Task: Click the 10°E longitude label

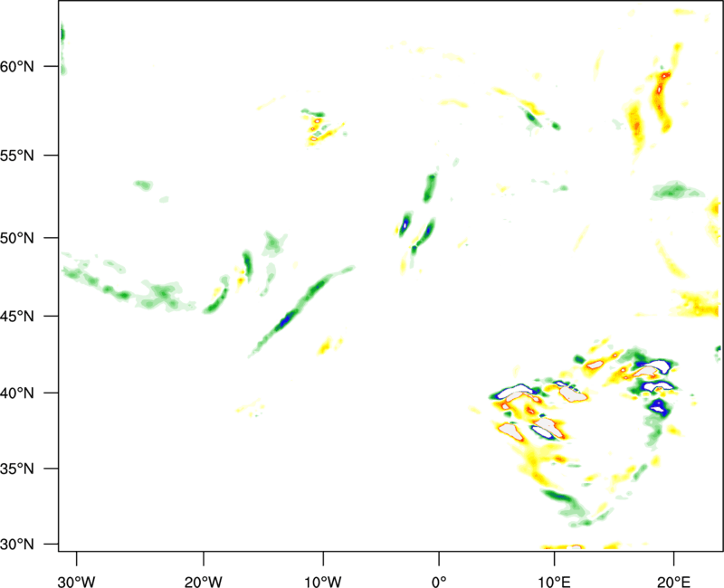Action: click(x=554, y=582)
